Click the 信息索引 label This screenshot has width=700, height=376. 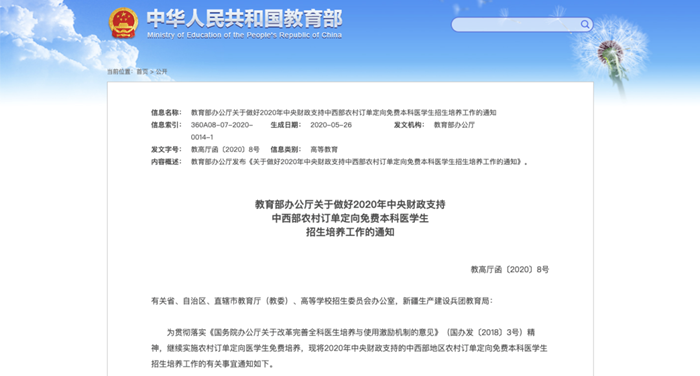coord(166,125)
